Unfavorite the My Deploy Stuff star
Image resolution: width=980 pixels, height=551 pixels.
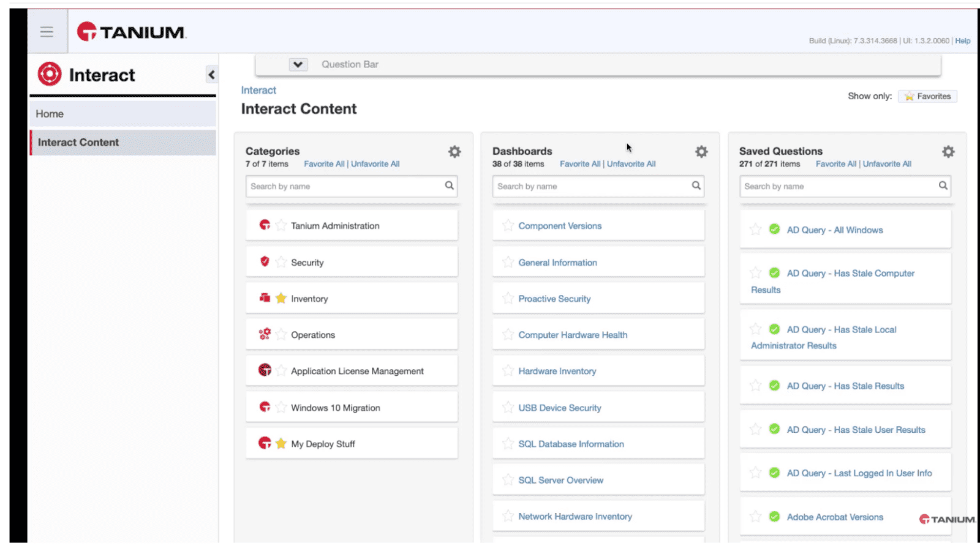pyautogui.click(x=281, y=443)
